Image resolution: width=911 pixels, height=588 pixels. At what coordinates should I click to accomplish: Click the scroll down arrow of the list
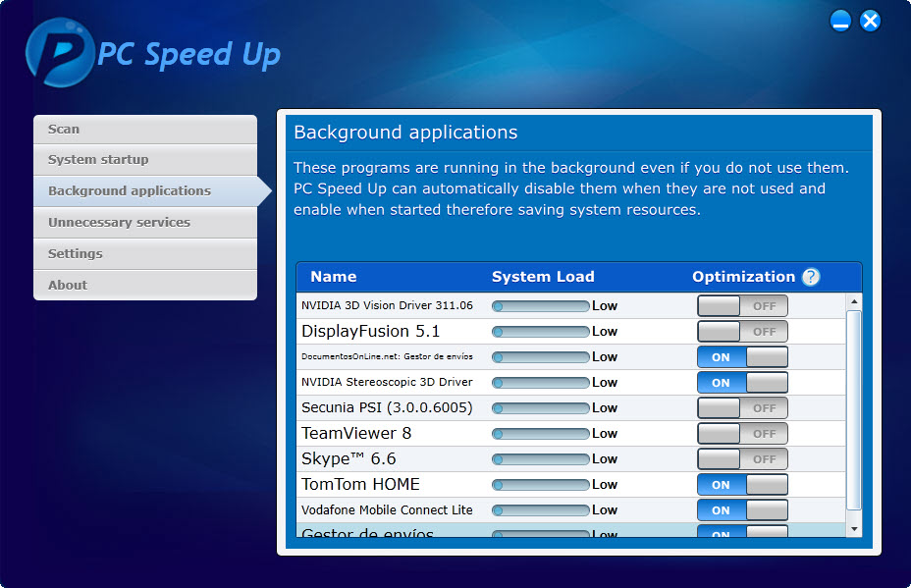(854, 529)
